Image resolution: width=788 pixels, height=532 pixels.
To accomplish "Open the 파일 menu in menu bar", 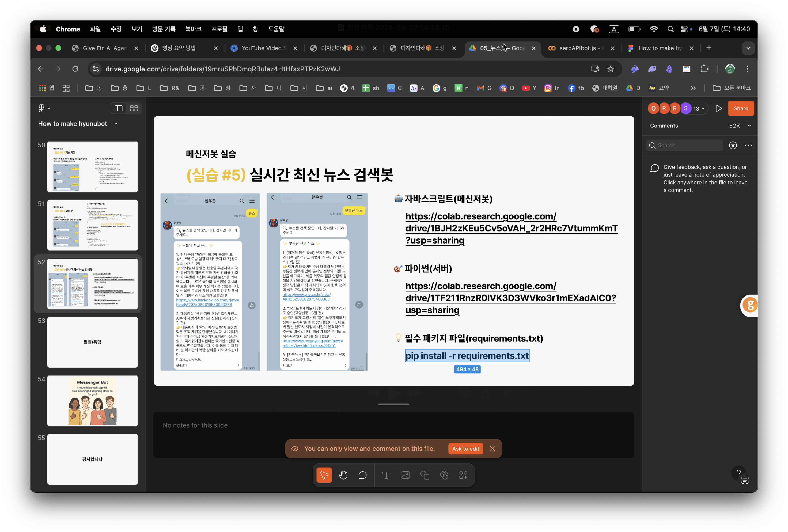I will click(x=95, y=29).
